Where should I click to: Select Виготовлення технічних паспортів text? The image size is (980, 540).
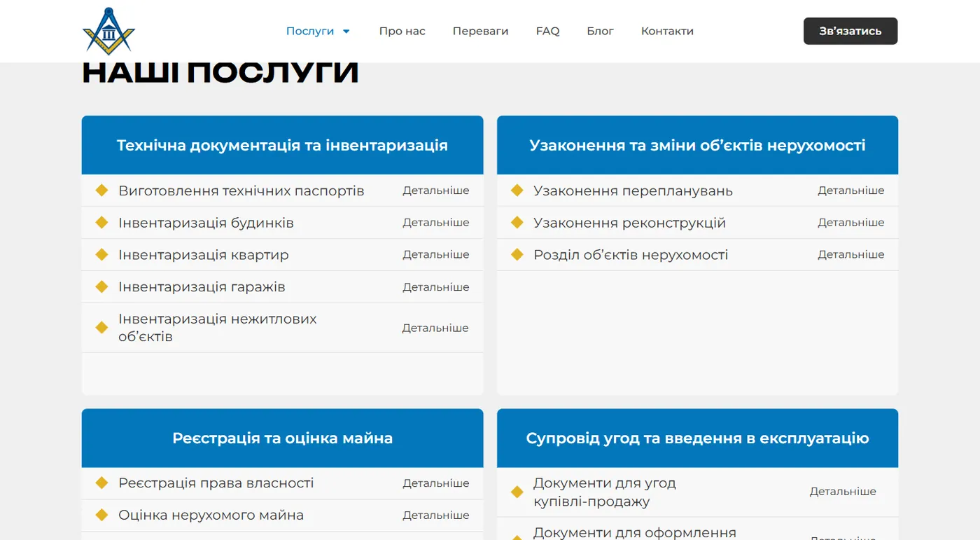pyautogui.click(x=241, y=191)
